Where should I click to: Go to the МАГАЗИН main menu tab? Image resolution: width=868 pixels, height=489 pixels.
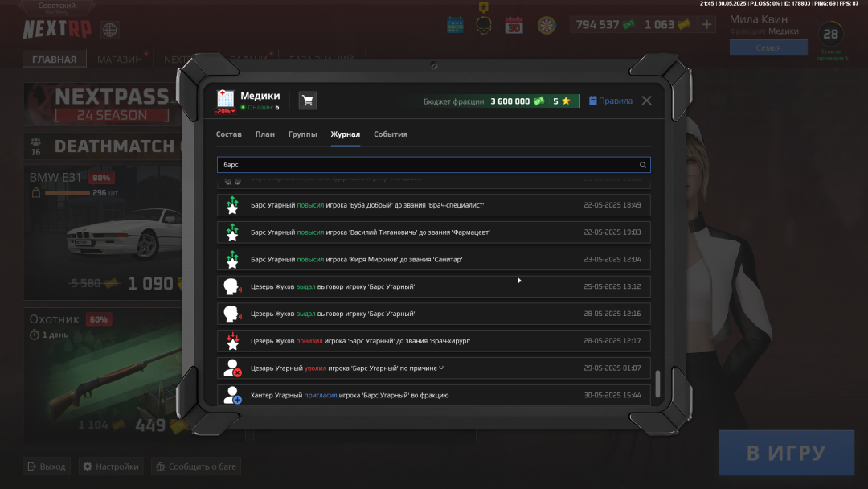click(x=120, y=60)
